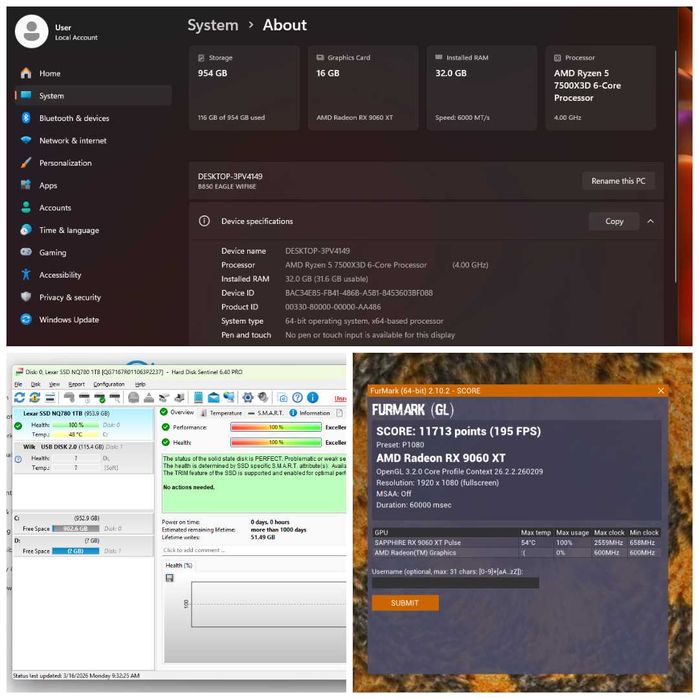Image resolution: width=699 pixels, height=699 pixels.
Task: Click the disk with green checkmark toolbar icon
Action: (x=100, y=397)
